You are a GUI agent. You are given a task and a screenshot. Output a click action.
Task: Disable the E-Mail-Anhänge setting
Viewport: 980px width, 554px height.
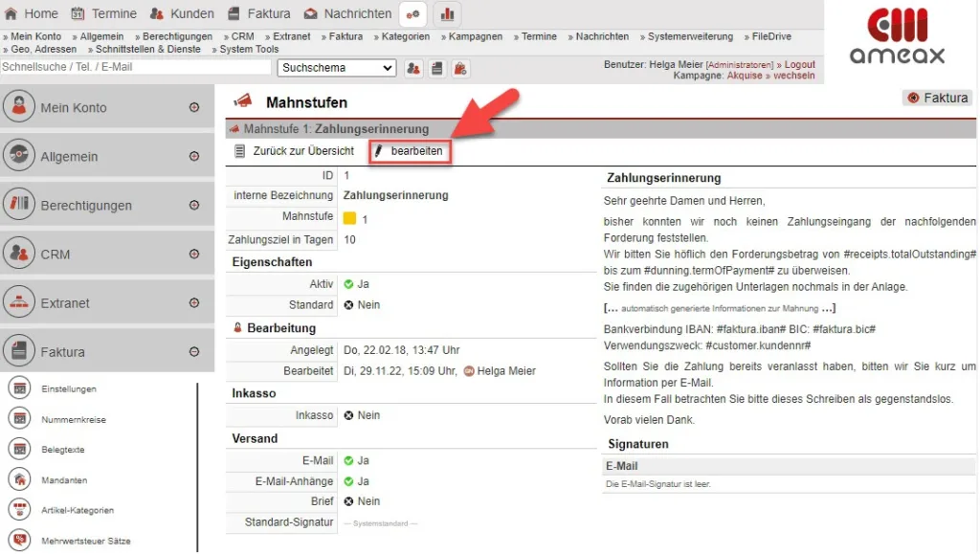[350, 481]
